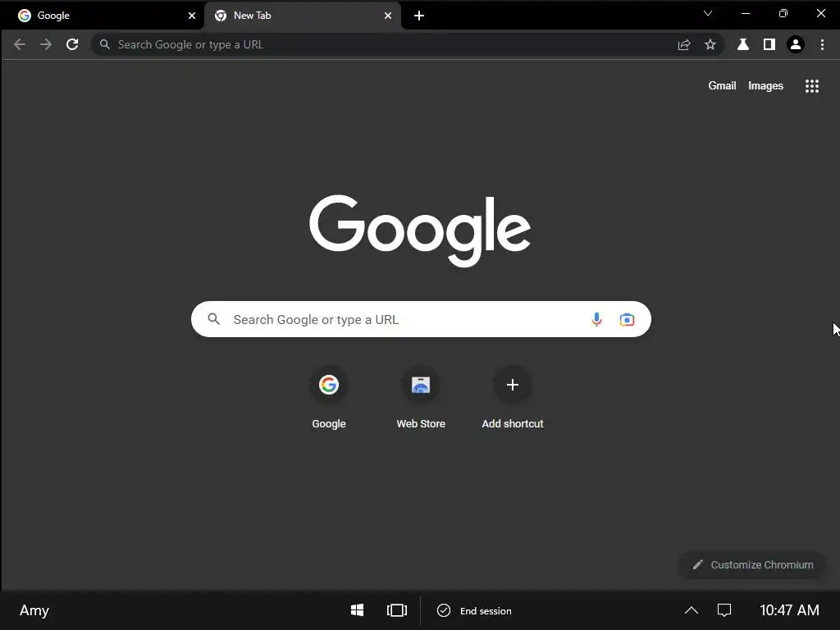Minimize the browser window

(x=745, y=13)
